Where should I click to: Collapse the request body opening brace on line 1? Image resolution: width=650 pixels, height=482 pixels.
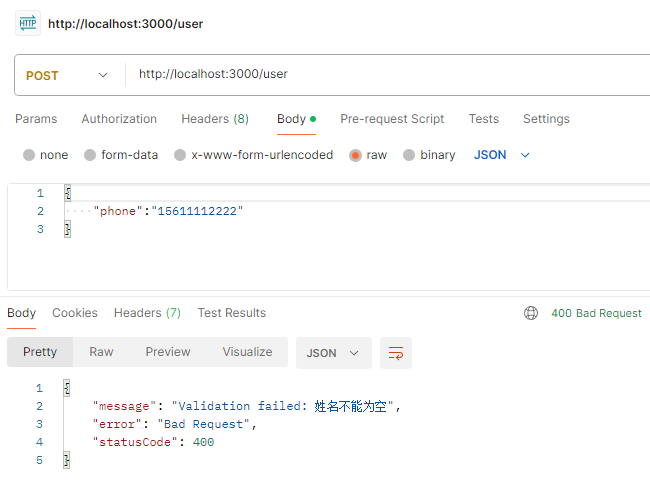(68, 193)
